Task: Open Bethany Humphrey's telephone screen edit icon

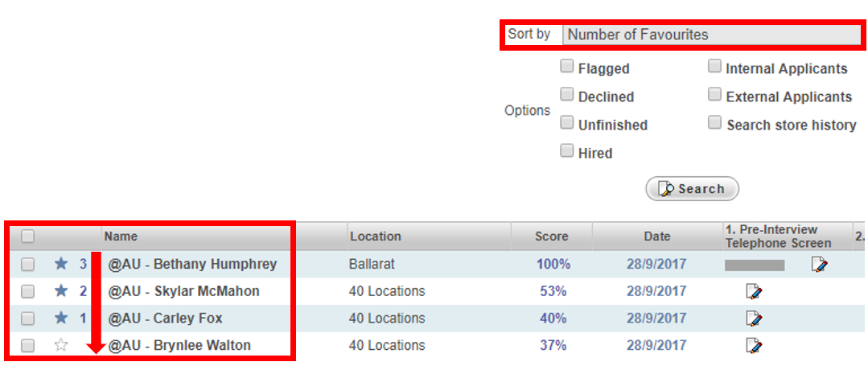Action: coord(820,265)
